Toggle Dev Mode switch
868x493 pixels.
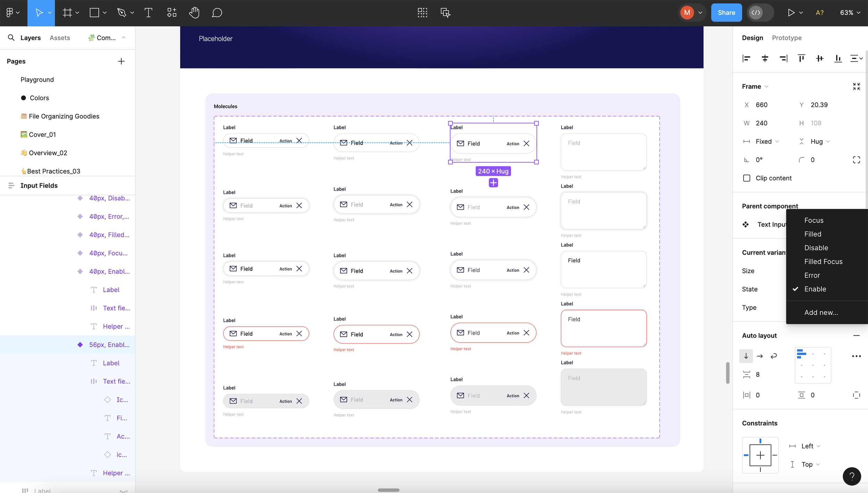760,13
